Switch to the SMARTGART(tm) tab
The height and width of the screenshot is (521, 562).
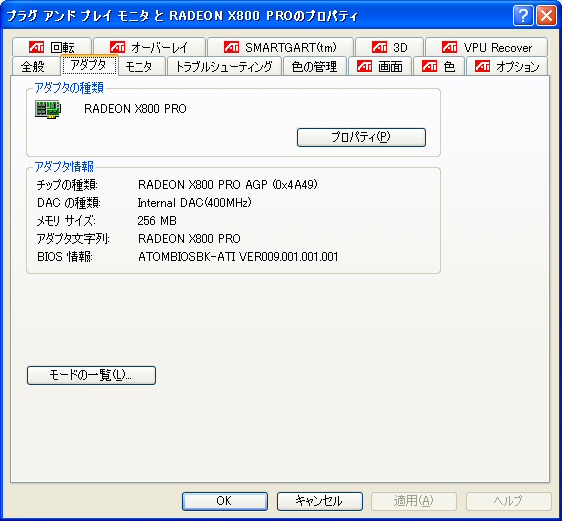280,47
